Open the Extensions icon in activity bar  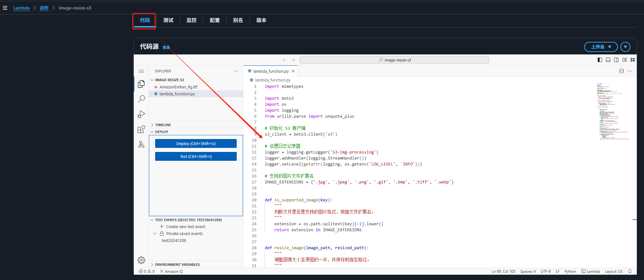141,129
